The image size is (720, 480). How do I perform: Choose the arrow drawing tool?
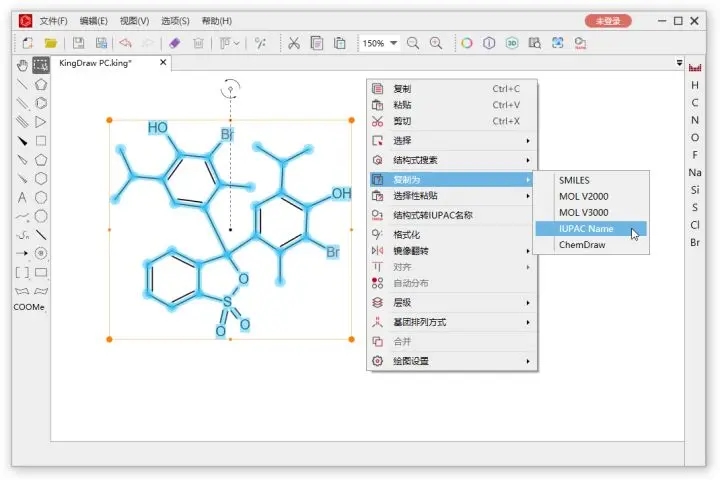click(x=22, y=253)
